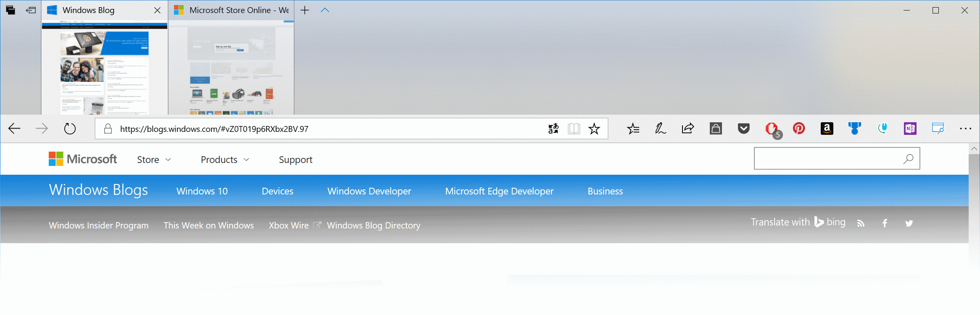This screenshot has height=315, width=980.
Task: Open Windows Insider Program link
Action: click(x=99, y=225)
